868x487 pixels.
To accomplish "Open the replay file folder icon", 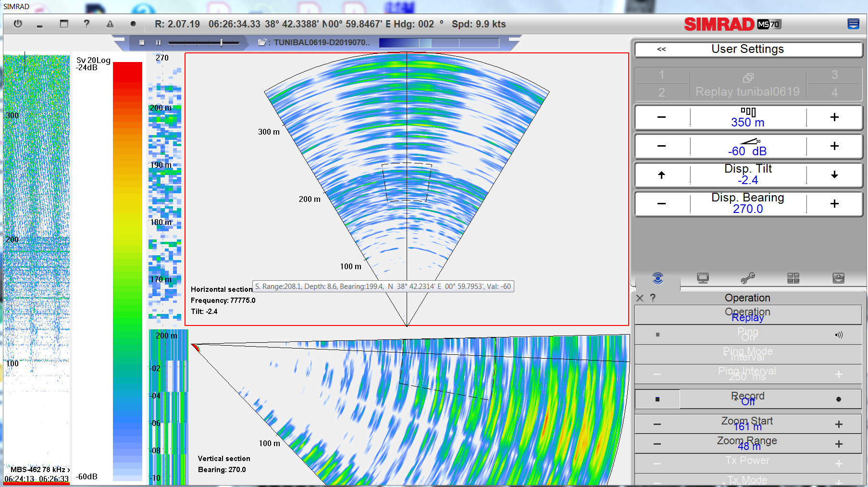I will (262, 42).
